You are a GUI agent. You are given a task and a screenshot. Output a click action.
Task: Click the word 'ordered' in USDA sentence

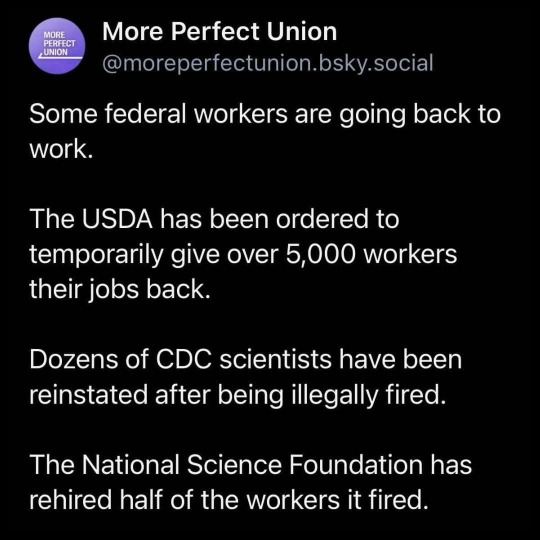322,219
